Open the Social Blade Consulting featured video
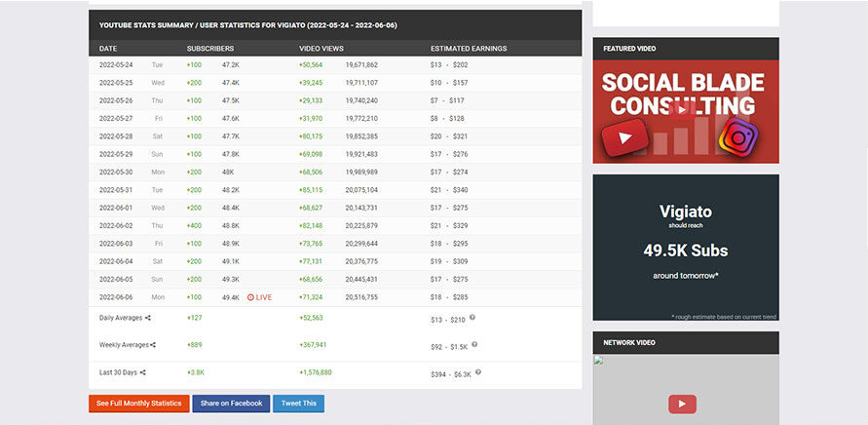This screenshot has width=868, height=425. tap(685, 112)
